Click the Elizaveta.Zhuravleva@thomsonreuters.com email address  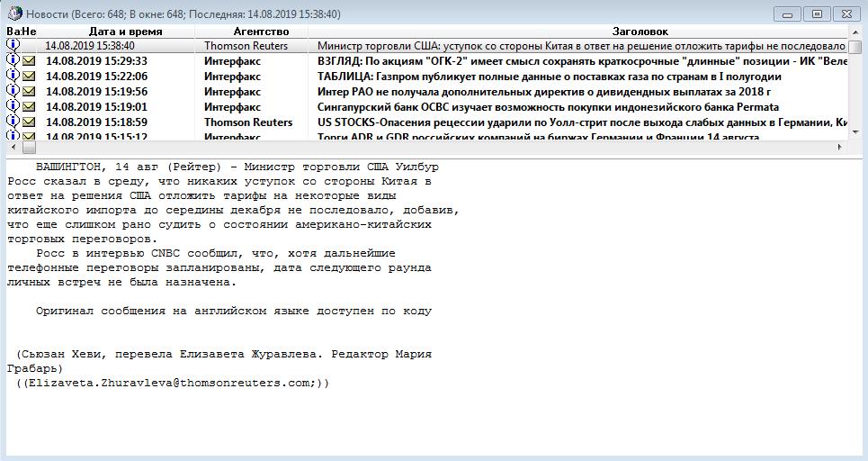tap(171, 384)
